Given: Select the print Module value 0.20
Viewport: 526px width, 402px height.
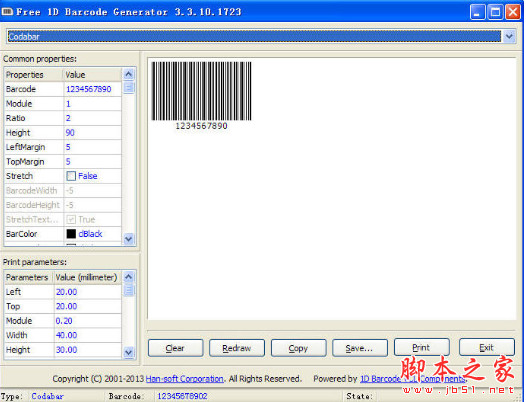Looking at the screenshot, I should (87, 321).
